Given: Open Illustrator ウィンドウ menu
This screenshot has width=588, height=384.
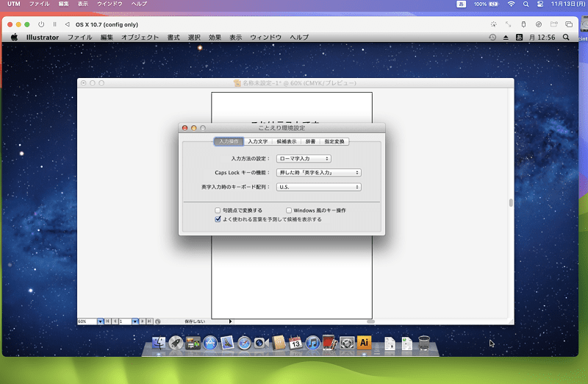Looking at the screenshot, I should click(265, 38).
